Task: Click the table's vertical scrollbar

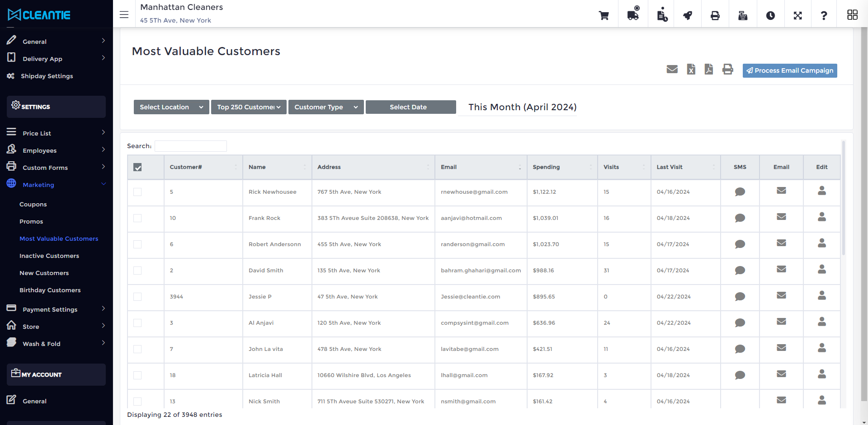Action: pyautogui.click(x=844, y=198)
